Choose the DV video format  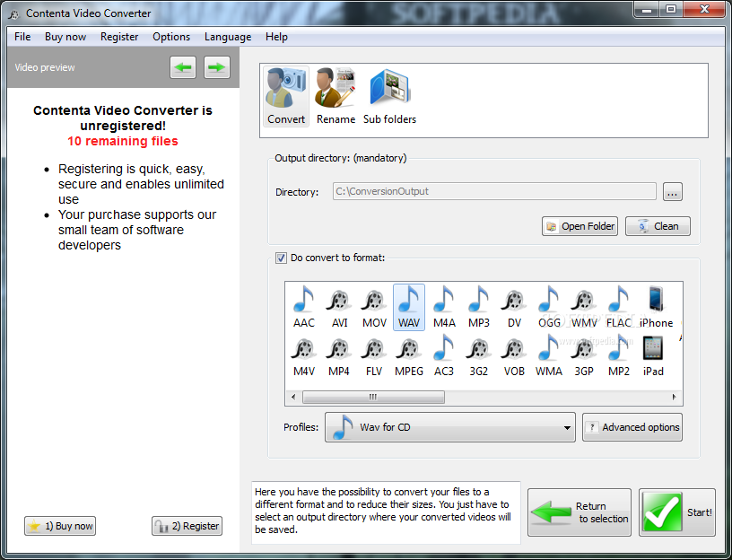coord(514,307)
